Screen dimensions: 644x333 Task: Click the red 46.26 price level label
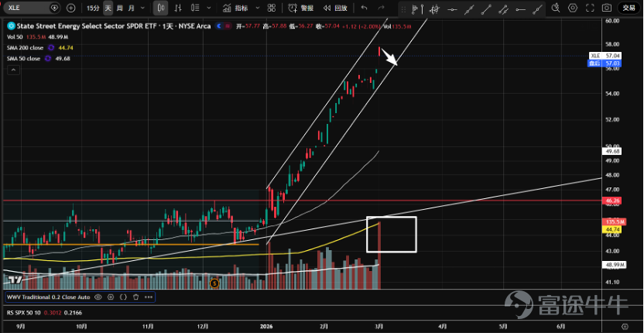pyautogui.click(x=612, y=201)
